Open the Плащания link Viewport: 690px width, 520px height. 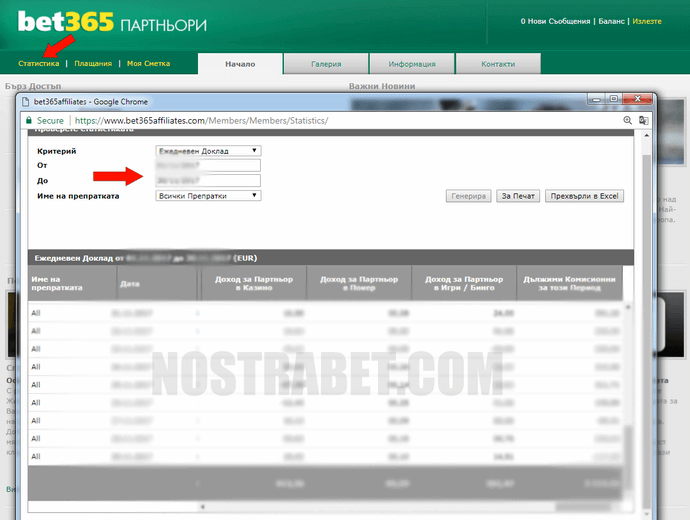click(x=93, y=63)
